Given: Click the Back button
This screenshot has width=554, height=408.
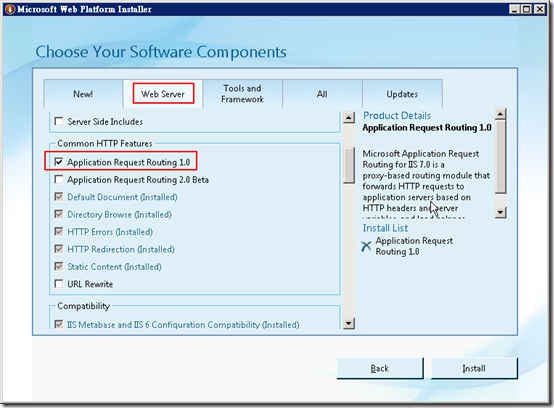Looking at the screenshot, I should pos(380,368).
